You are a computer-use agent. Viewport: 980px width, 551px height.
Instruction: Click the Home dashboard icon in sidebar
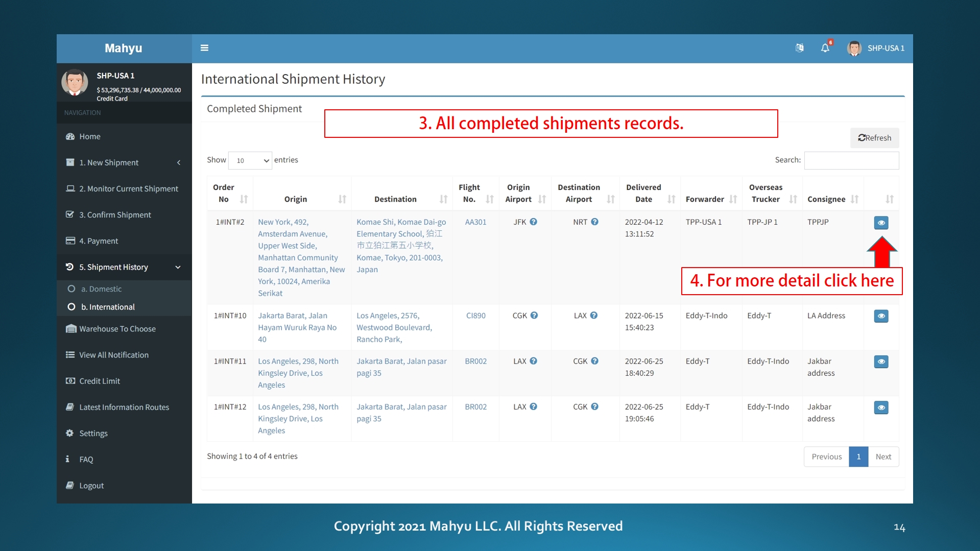(x=70, y=136)
